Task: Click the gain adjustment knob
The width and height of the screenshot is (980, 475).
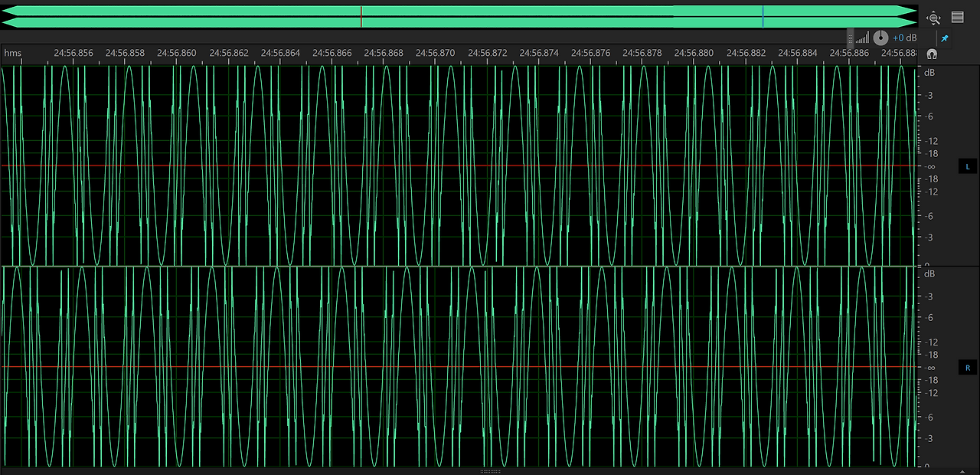Action: [880, 38]
